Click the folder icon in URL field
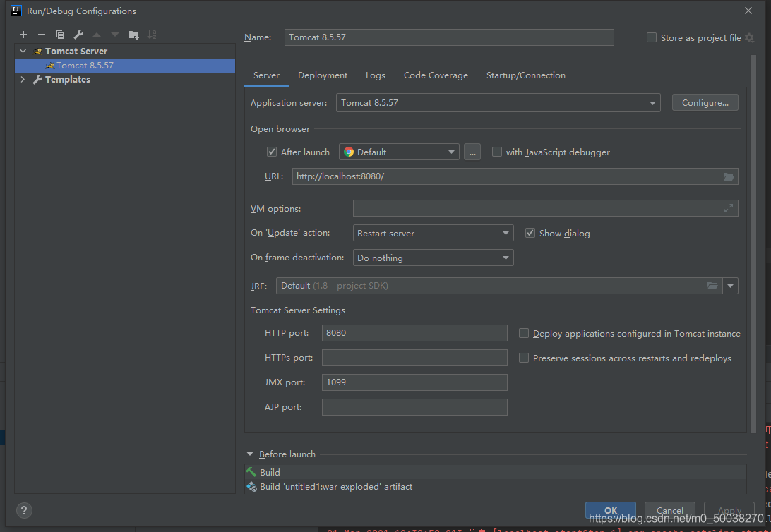771x532 pixels. tap(729, 176)
